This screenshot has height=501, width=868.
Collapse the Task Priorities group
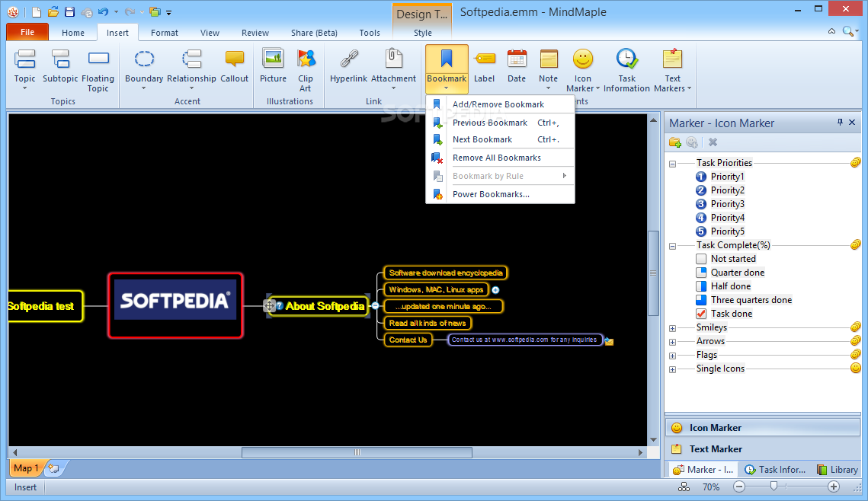click(x=673, y=164)
